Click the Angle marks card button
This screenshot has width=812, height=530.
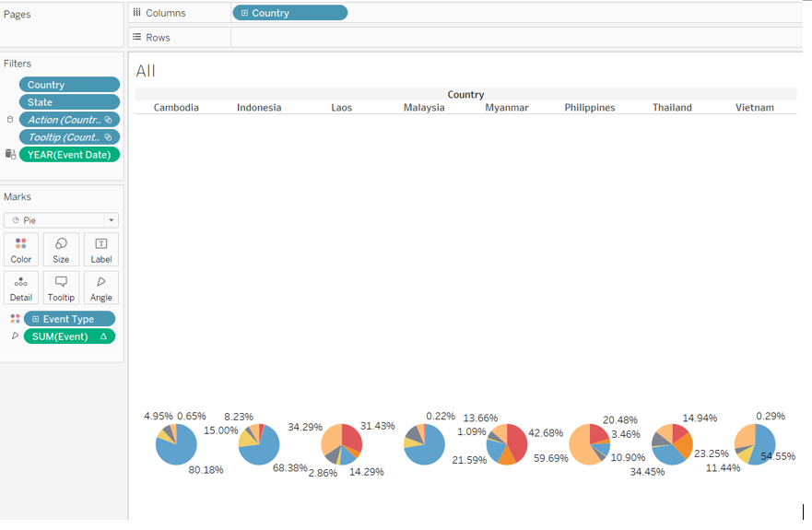[x=101, y=289]
